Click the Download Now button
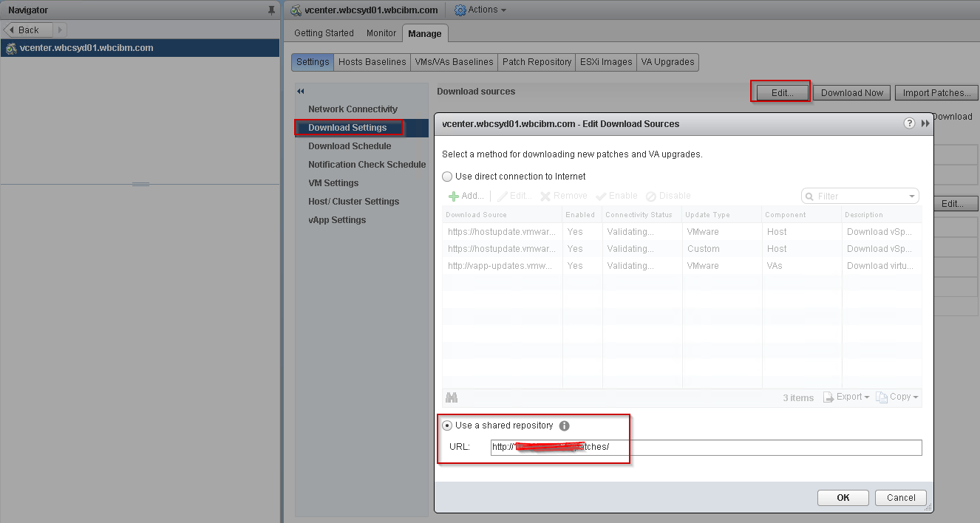This screenshot has width=980, height=523. click(x=851, y=93)
